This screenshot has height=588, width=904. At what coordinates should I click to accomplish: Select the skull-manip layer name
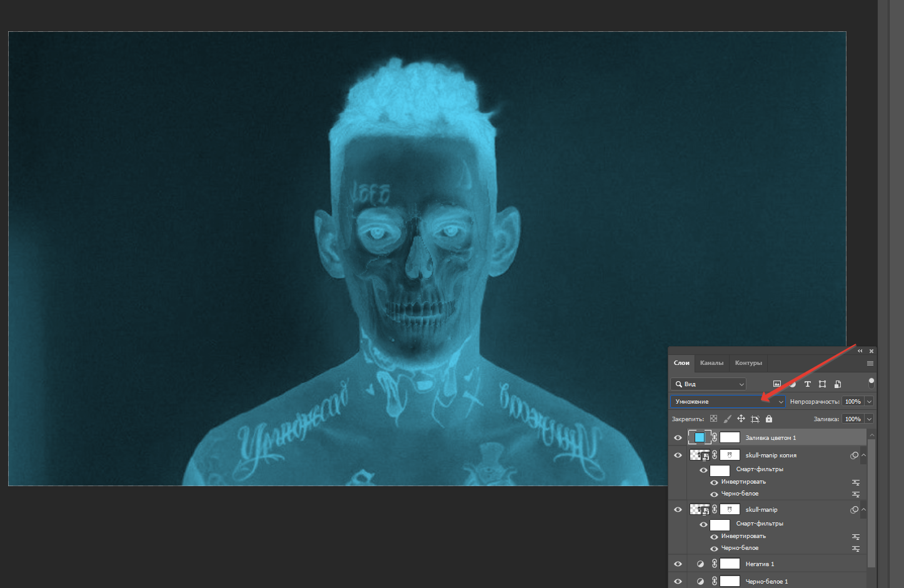(x=761, y=510)
